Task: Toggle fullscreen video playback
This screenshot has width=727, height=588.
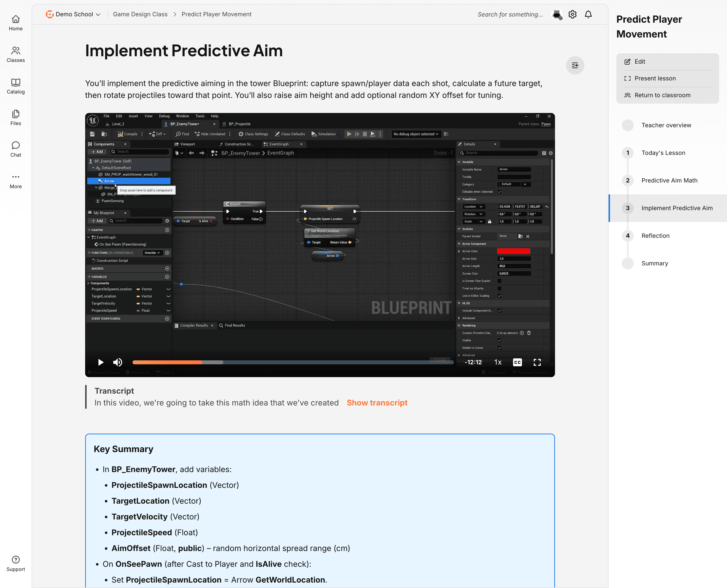Action: [537, 362]
